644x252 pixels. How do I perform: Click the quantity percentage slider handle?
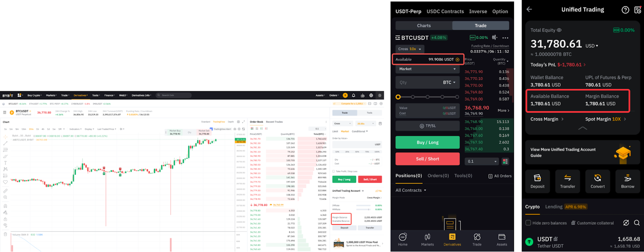coord(398,97)
